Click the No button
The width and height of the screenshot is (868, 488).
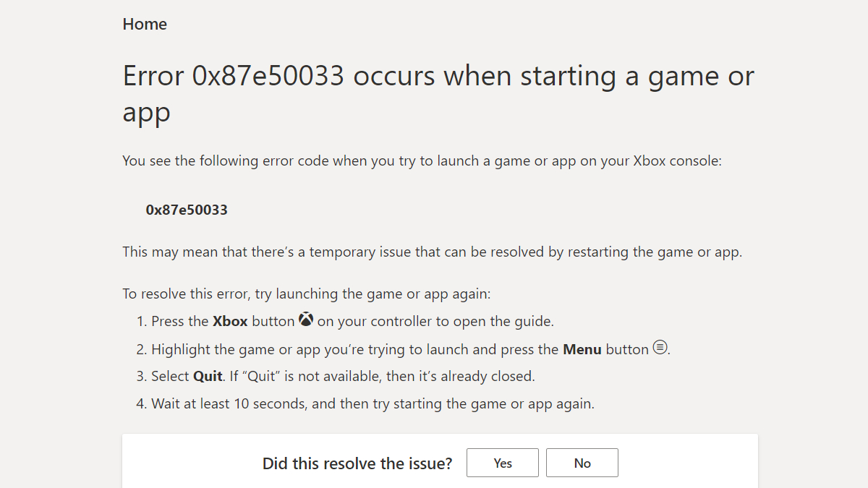(582, 463)
